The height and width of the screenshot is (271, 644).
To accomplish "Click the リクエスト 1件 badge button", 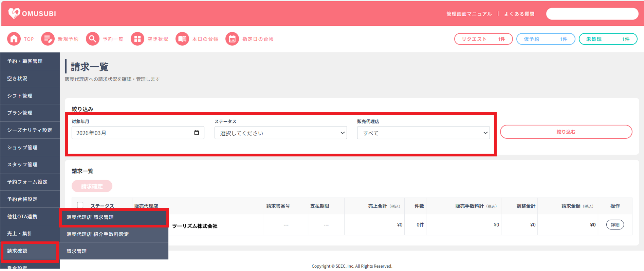I will [483, 39].
